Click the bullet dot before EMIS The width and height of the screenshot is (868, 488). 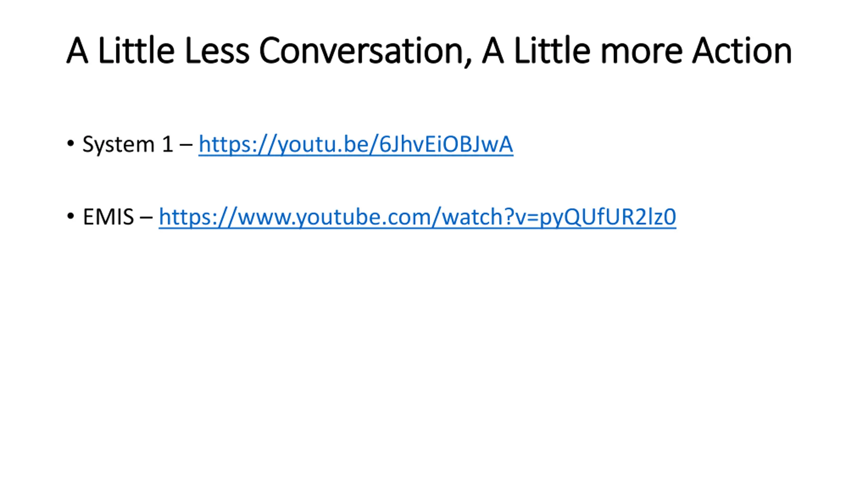[x=71, y=216]
